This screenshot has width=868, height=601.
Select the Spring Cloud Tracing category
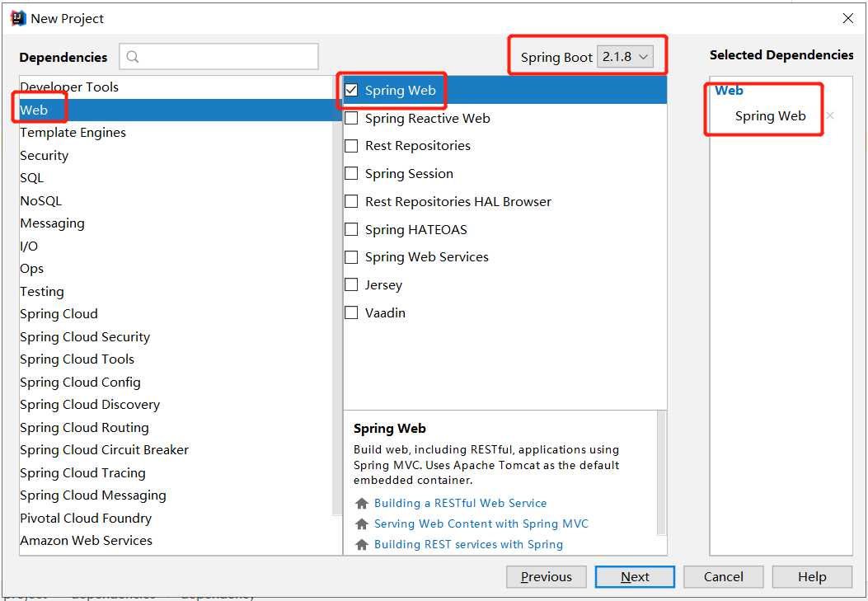pos(176,472)
